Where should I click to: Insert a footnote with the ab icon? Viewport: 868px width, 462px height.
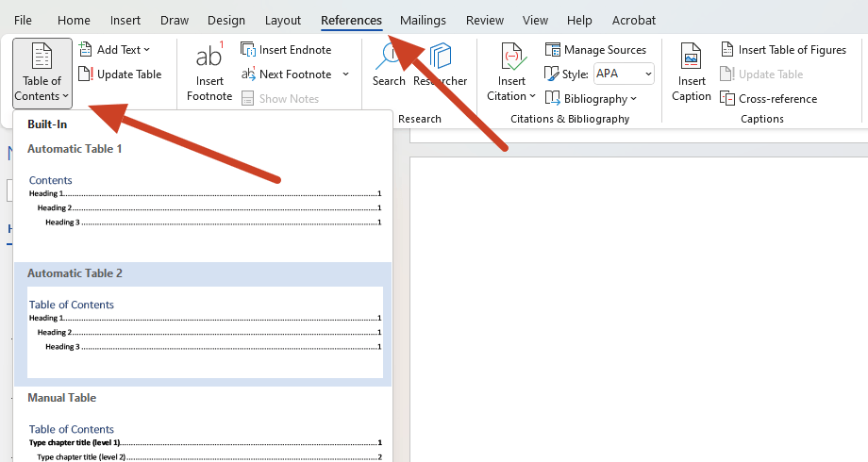point(209,73)
